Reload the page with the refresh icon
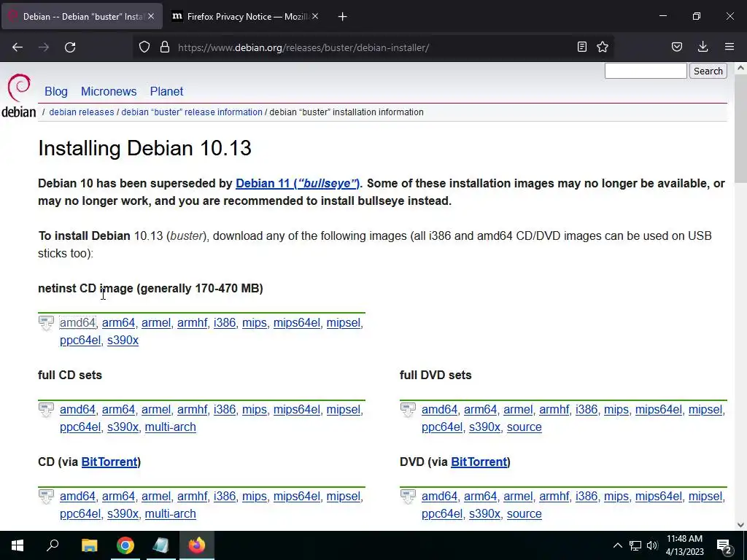 (x=70, y=47)
